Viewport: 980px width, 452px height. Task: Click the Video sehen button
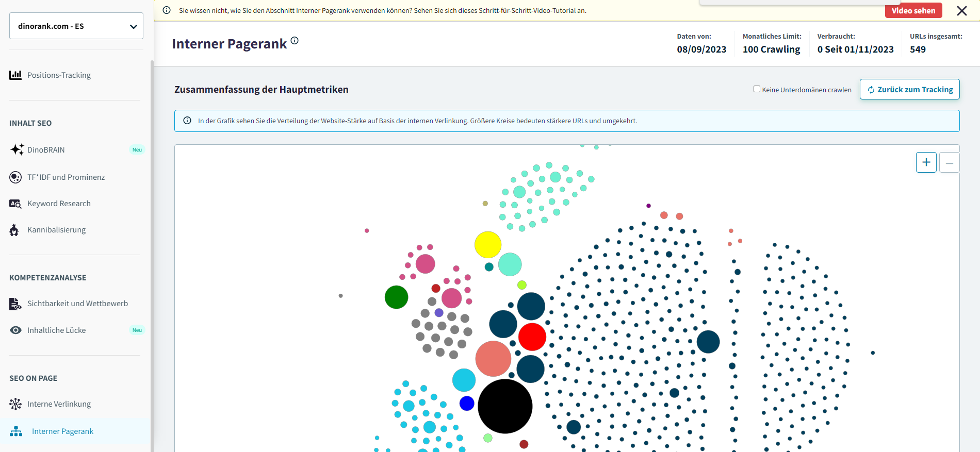(913, 11)
